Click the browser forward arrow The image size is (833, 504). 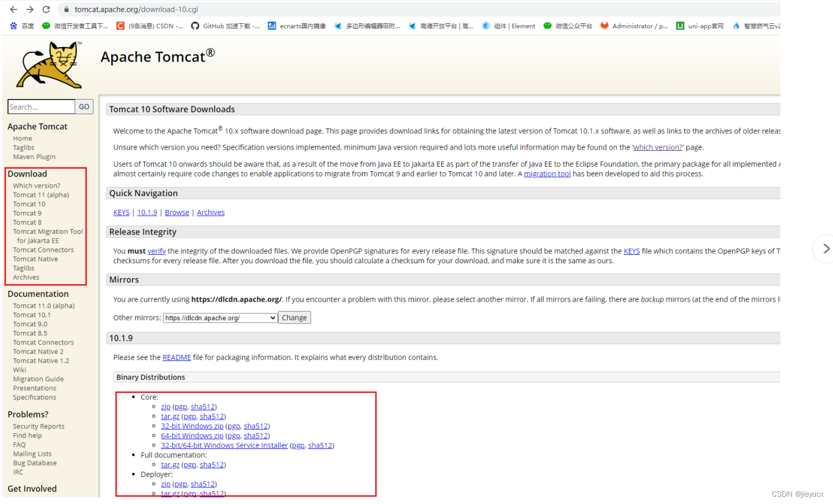(30, 9)
